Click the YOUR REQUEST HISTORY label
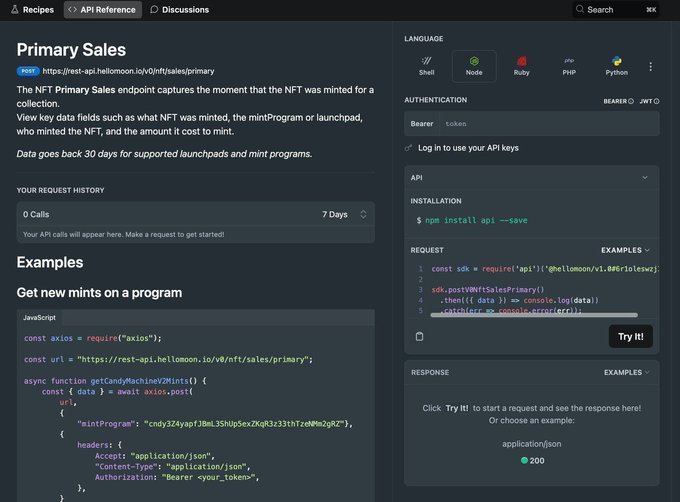Viewport: 680px width, 502px height. 60,190
